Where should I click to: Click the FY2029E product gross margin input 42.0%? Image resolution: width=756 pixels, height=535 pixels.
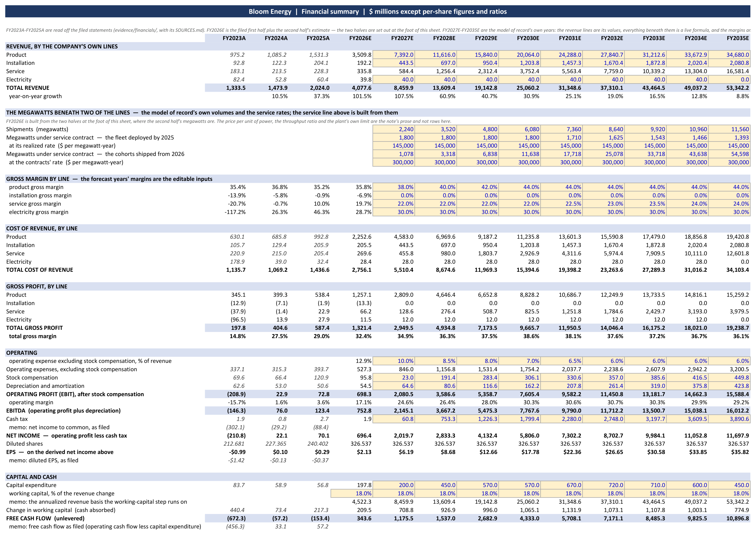point(477,187)
